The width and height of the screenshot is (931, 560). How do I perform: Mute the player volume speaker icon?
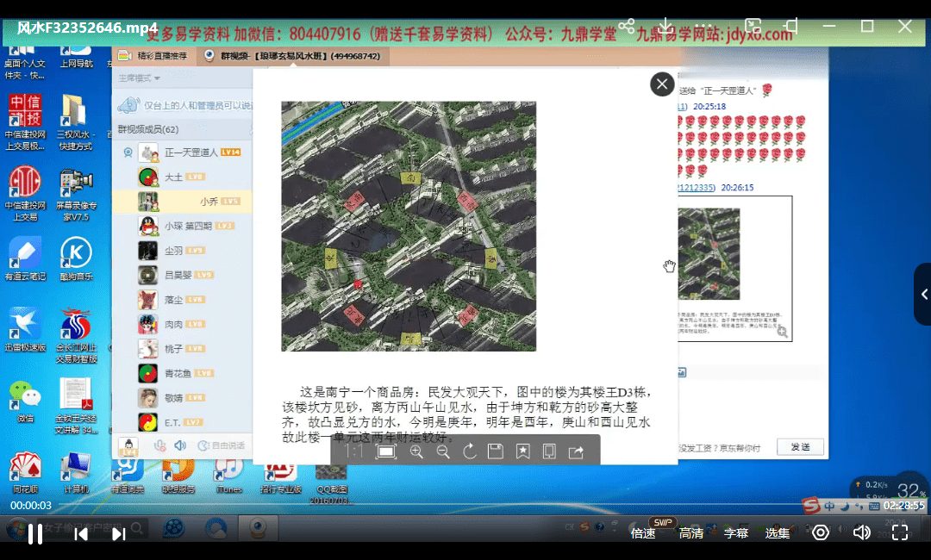(x=860, y=532)
